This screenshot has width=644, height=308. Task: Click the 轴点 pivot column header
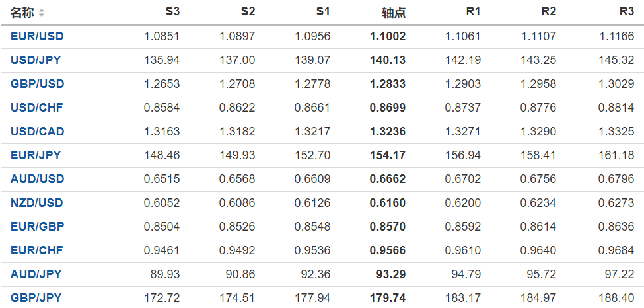pos(394,13)
